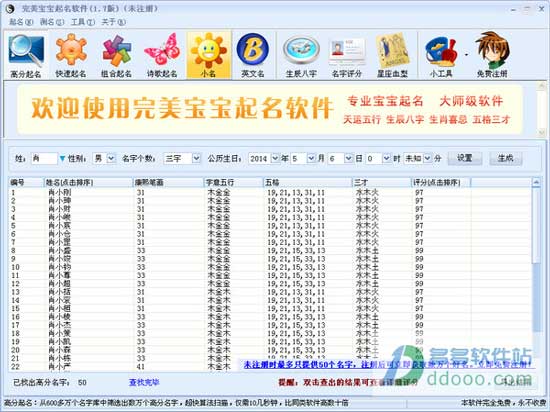550x412 pixels.
Task: Click the unregistered 50-name limit link
Action: 389,365
